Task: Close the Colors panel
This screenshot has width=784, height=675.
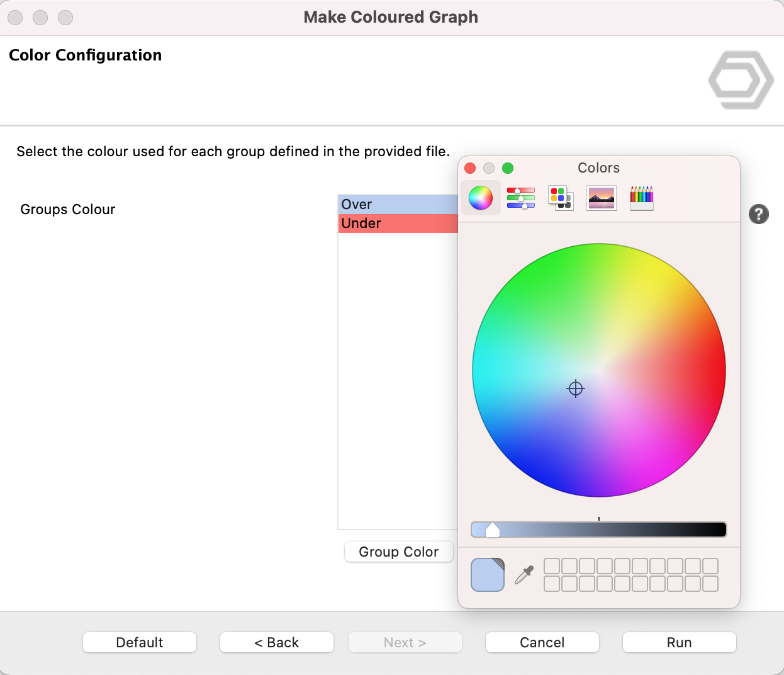Action: 470,168
